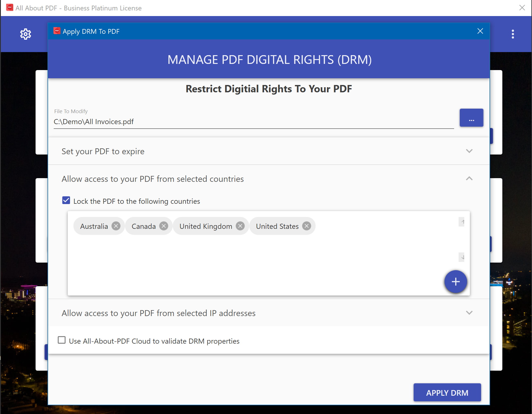Image resolution: width=532 pixels, height=414 pixels.
Task: Browse for file with the ... button
Action: point(472,118)
